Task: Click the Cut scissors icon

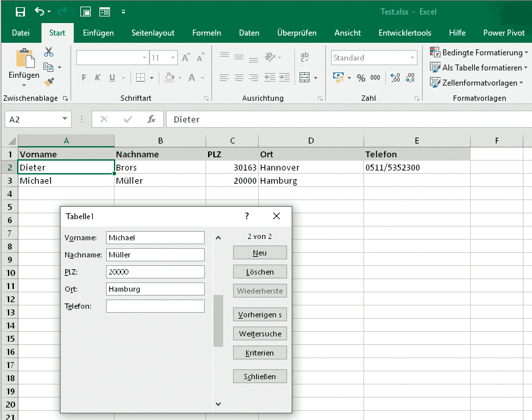Action: tap(49, 53)
